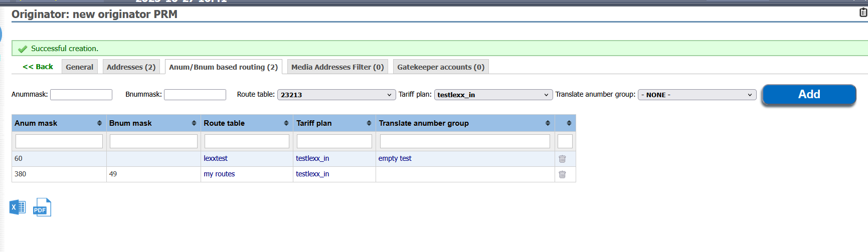
Task: Open the empty test translate group link
Action: 395,158
